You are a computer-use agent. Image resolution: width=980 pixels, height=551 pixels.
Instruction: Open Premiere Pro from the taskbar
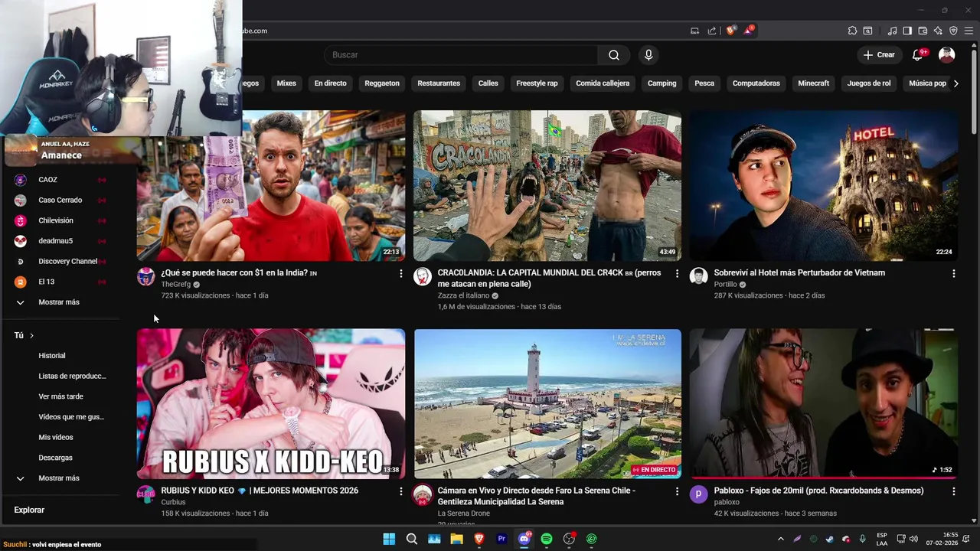click(x=501, y=539)
